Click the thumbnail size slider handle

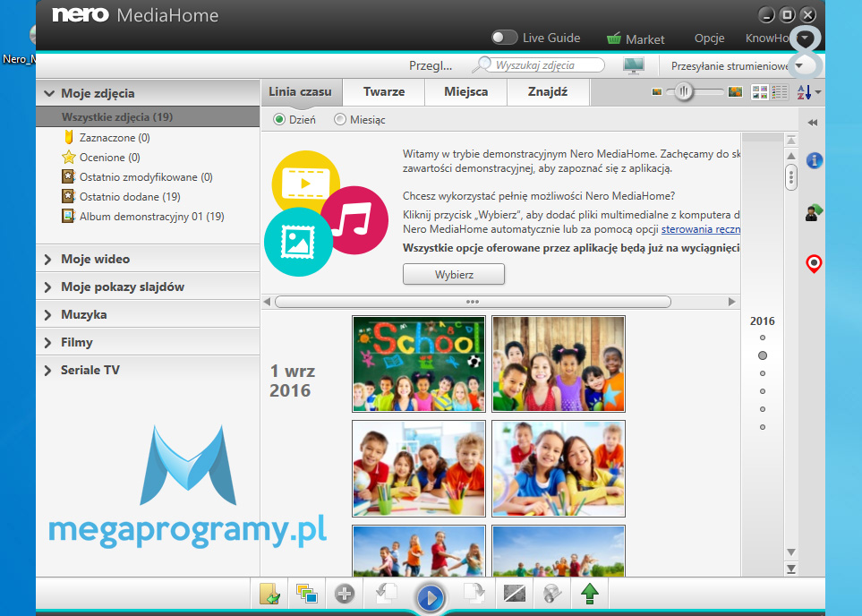tap(683, 92)
